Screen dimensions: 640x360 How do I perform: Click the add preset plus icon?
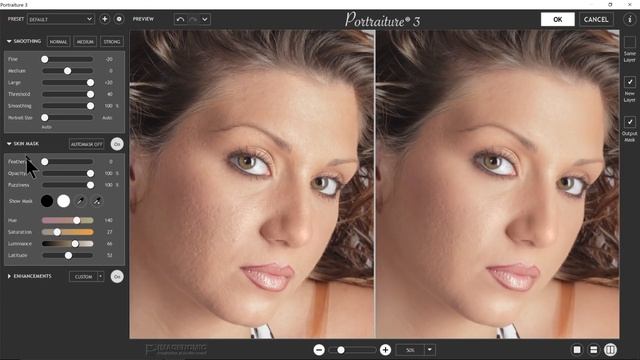click(x=104, y=19)
